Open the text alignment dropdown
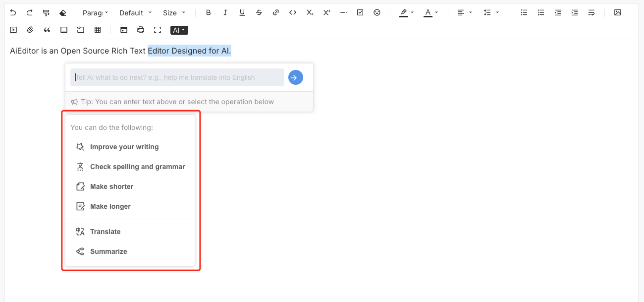644x302 pixels. click(x=464, y=12)
